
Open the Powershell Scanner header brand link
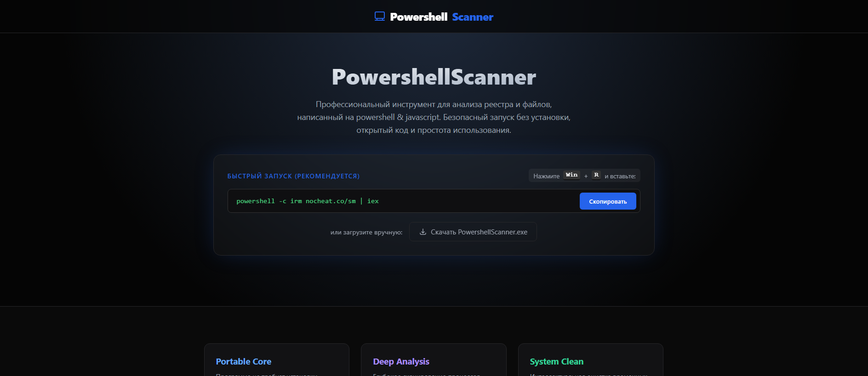[434, 17]
